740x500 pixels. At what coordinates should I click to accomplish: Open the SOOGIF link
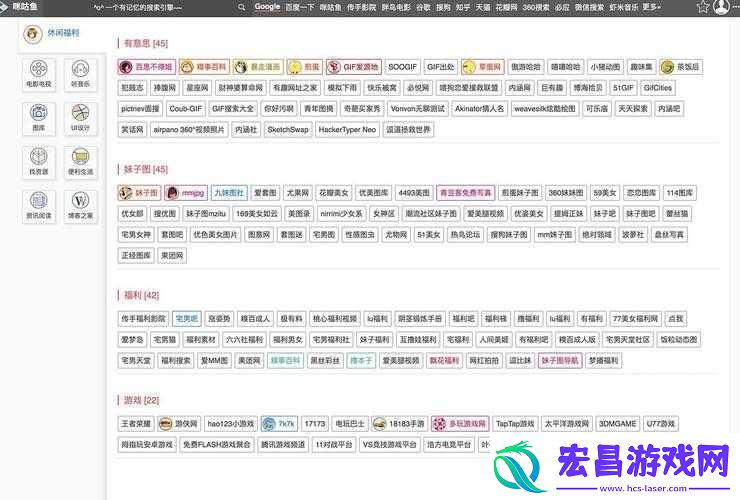pos(403,67)
